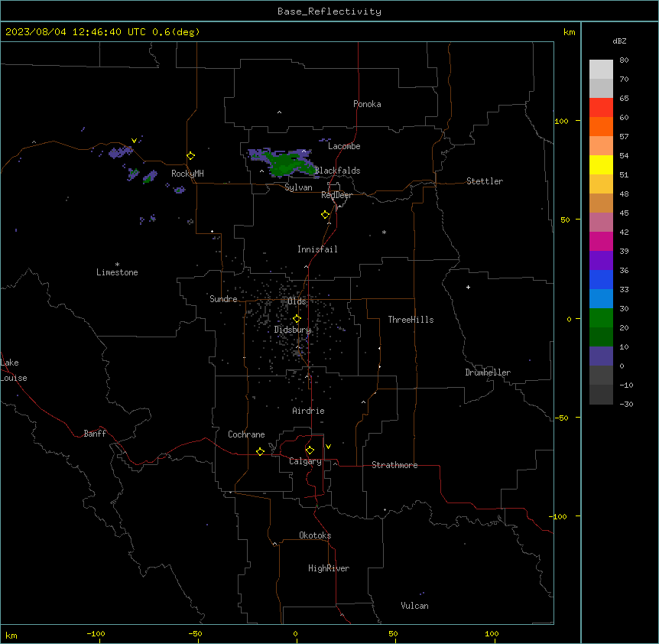
Task: Click the Drumheller map label
Action: tap(488, 372)
